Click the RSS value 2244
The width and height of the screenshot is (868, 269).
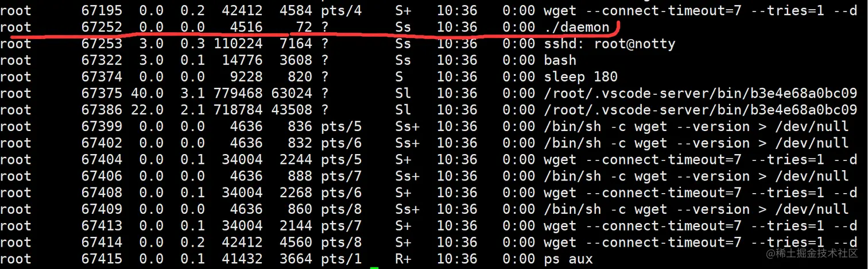[x=296, y=160]
